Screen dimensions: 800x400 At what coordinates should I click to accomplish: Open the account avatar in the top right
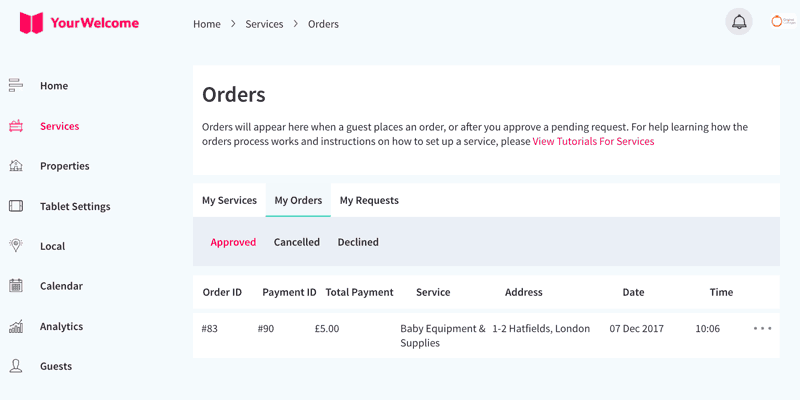click(783, 21)
